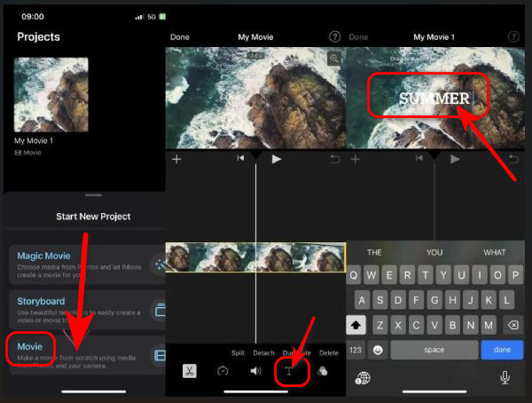Add media with plus in My Movie editor
This screenshot has height=403, width=532.
[x=176, y=159]
